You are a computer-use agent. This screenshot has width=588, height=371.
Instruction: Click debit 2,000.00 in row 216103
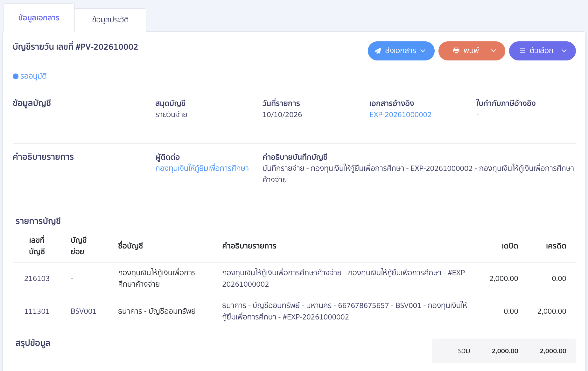(x=504, y=278)
